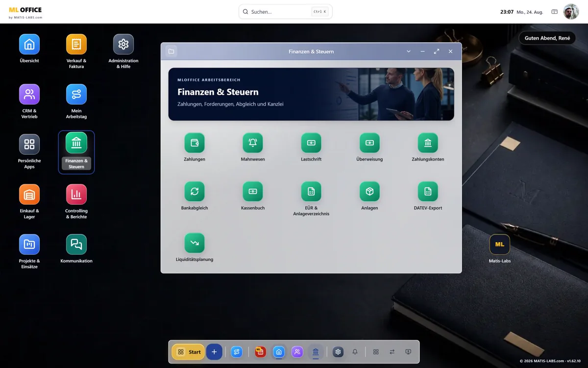Click the layout panel icon near avatar
The height and width of the screenshot is (368, 588).
point(555,12)
